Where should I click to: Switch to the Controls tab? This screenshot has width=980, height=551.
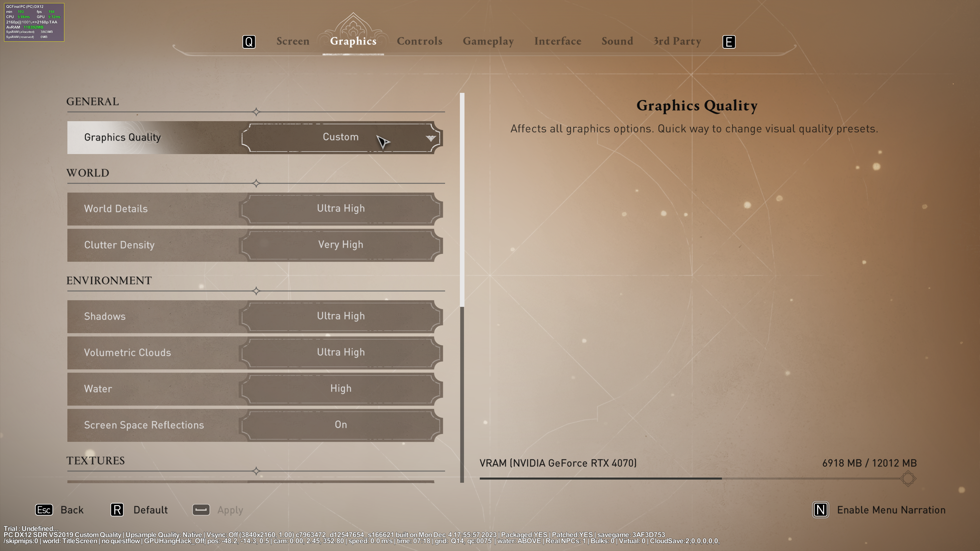click(419, 41)
